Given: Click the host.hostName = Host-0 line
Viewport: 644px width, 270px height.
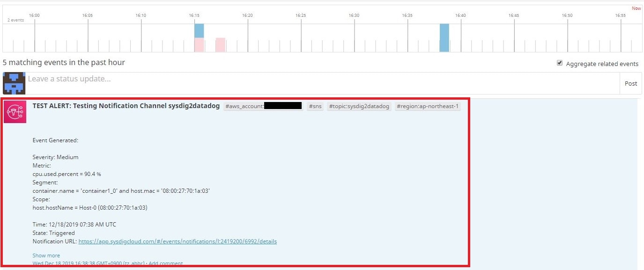Looking at the screenshot, I should tap(90, 208).
